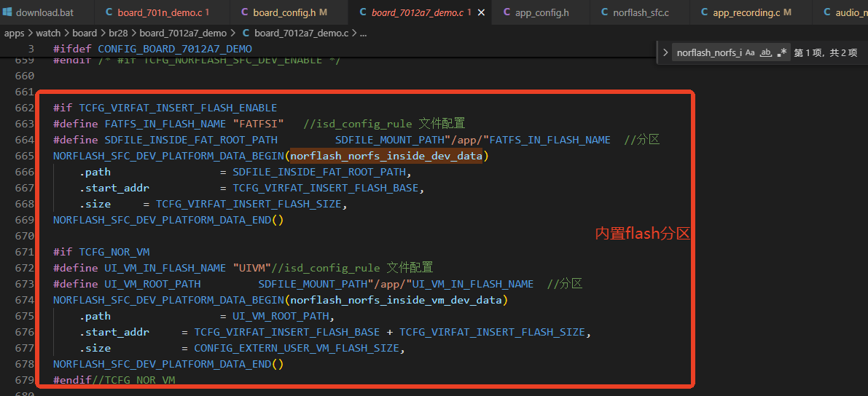Image resolution: width=868 pixels, height=396 pixels.
Task: Click the 'apps' breadcrumb segment
Action: [15, 33]
